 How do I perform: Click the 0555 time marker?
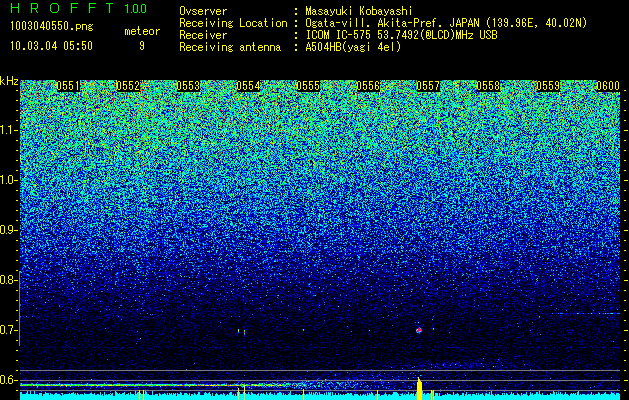[x=308, y=86]
